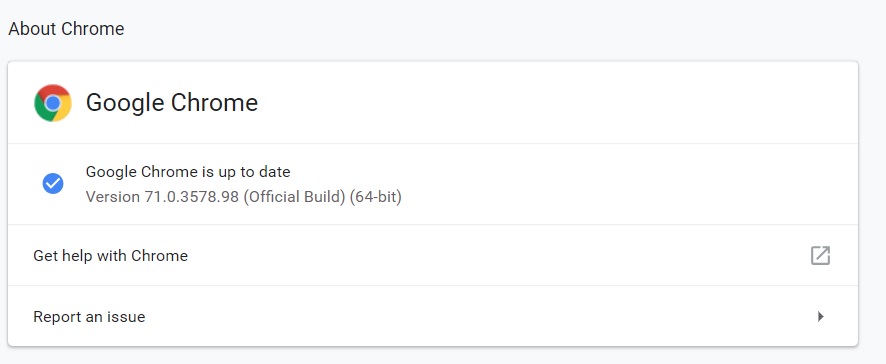Open the Get help with Chrome row
This screenshot has width=886, height=364.
(x=433, y=255)
